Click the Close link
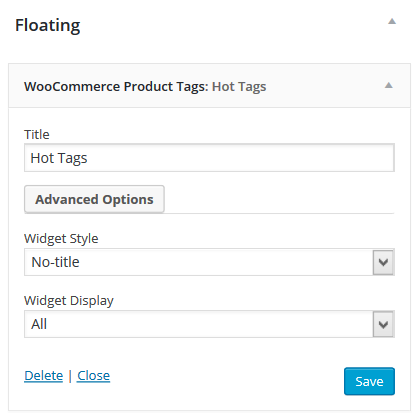Screen dimensions: 417x420 (93, 376)
